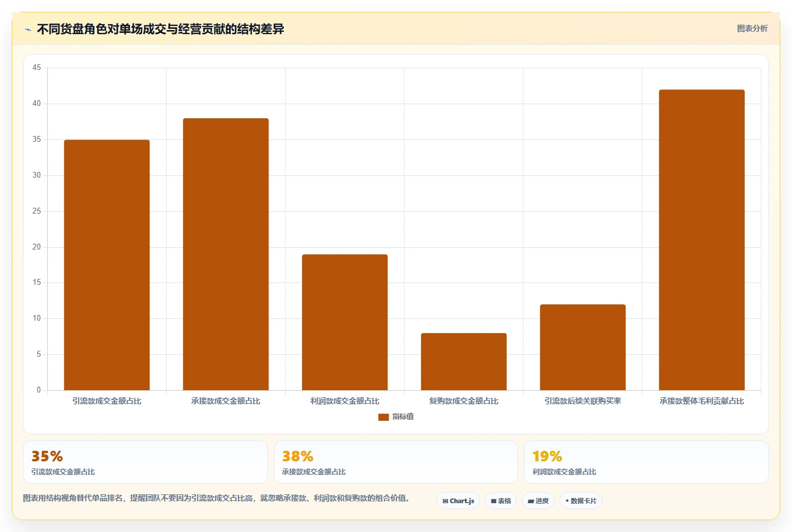Click the y-axis value 25
This screenshot has width=792, height=532.
pyautogui.click(x=37, y=211)
